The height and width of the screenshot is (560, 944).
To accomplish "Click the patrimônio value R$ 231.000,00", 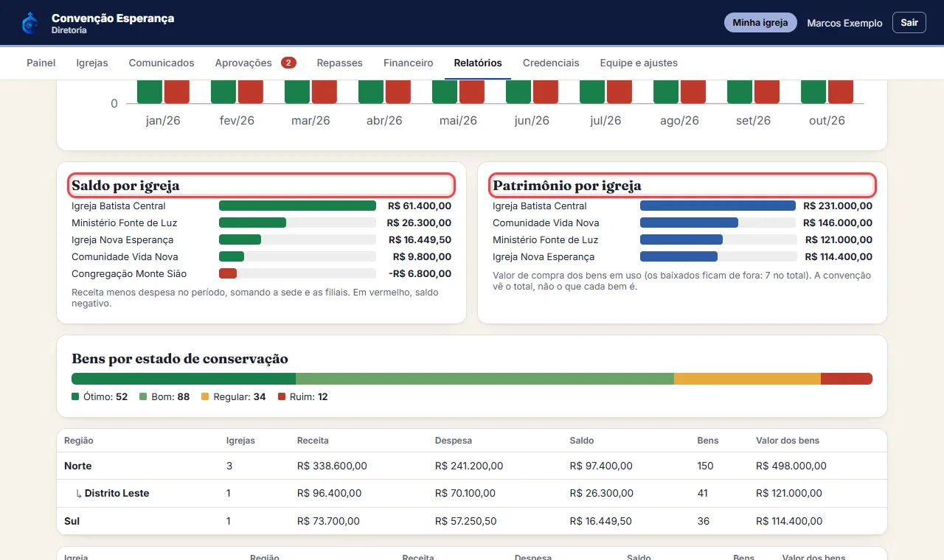I will pos(838,206).
